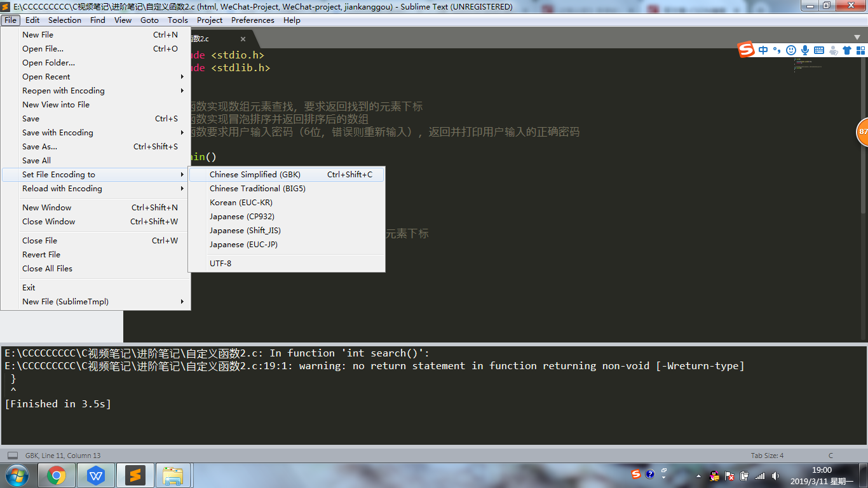The width and height of the screenshot is (868, 488).
Task: Choose Japanese (EUC-JP) encoding
Action: (x=287, y=244)
